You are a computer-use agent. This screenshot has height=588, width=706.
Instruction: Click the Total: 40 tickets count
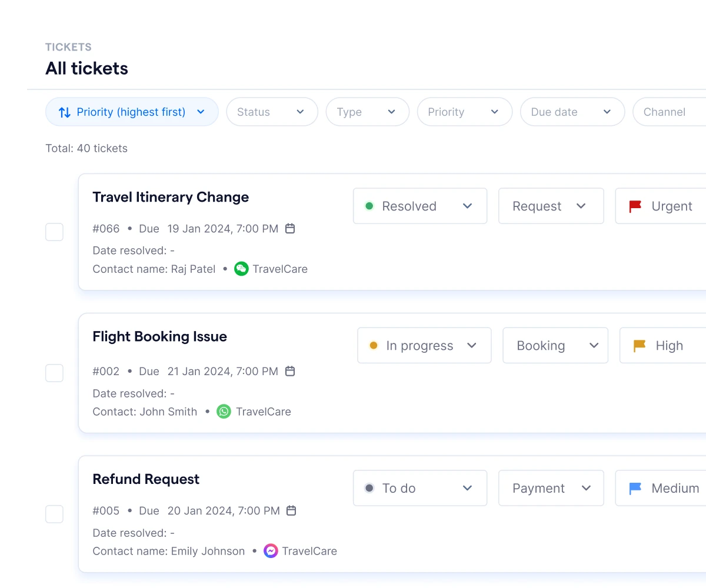[x=86, y=148]
